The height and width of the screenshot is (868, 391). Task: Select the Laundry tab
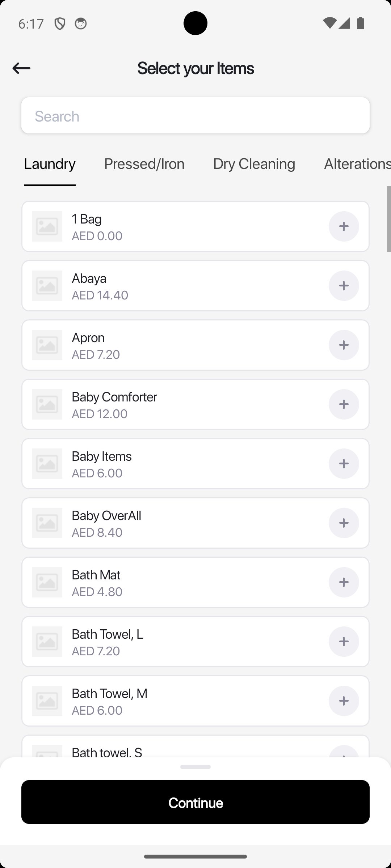click(x=50, y=164)
